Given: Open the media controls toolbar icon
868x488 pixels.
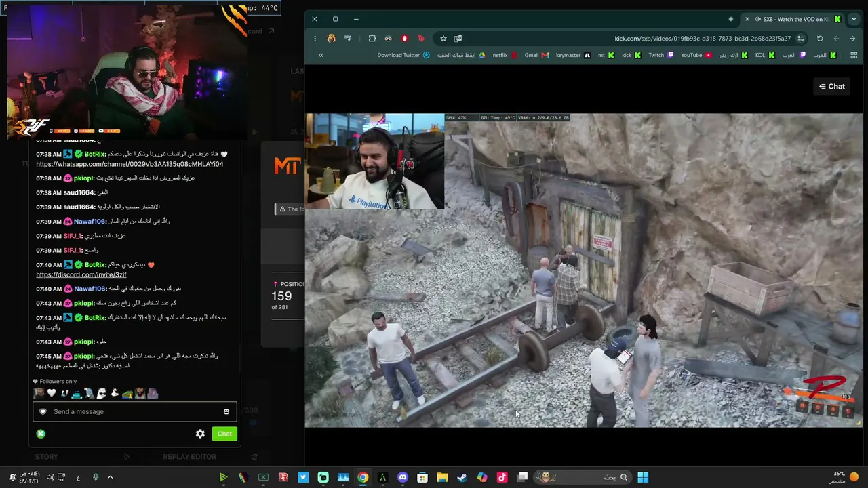Looking at the screenshot, I should (x=348, y=39).
